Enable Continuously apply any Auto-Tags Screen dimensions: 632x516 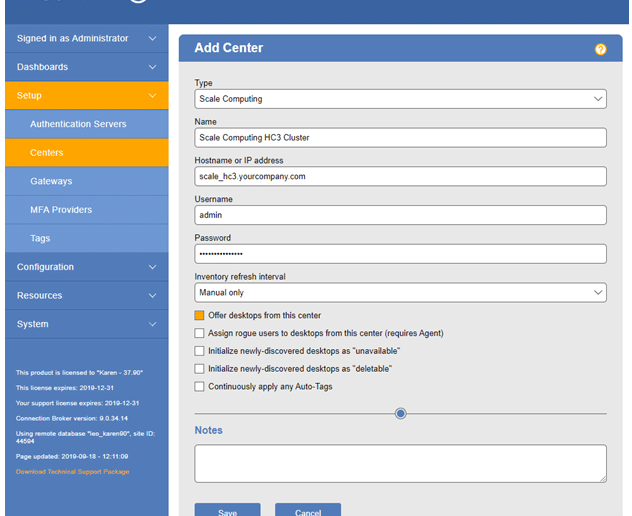[x=199, y=387]
